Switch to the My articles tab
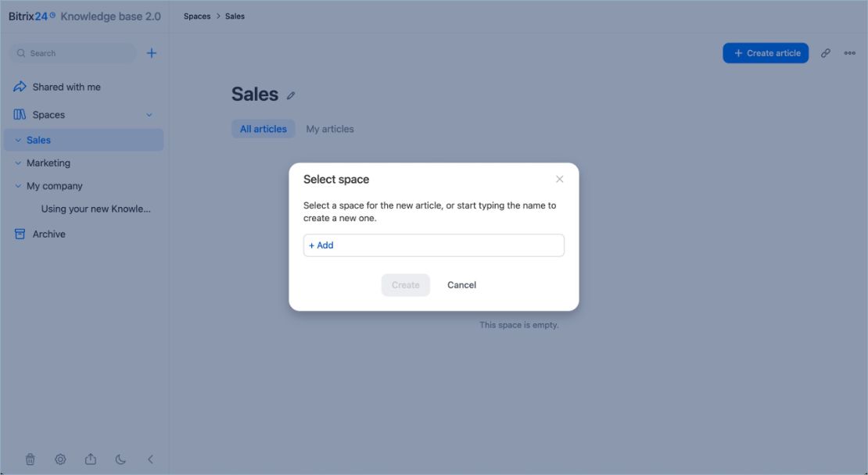The width and height of the screenshot is (868, 475). point(330,129)
